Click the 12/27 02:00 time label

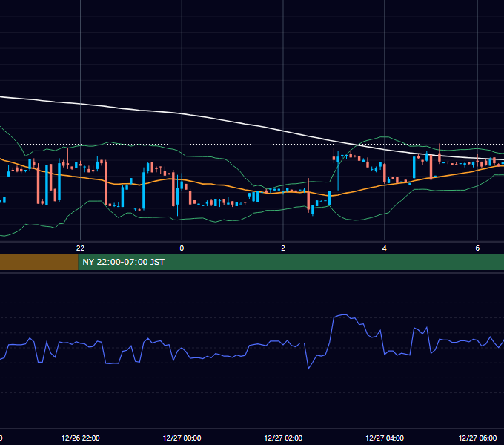pos(283,438)
